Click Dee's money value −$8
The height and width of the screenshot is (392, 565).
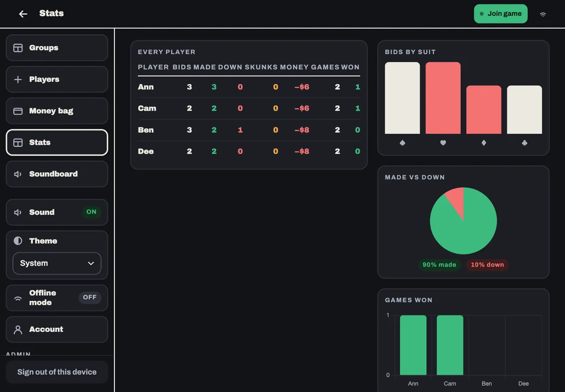tap(302, 151)
